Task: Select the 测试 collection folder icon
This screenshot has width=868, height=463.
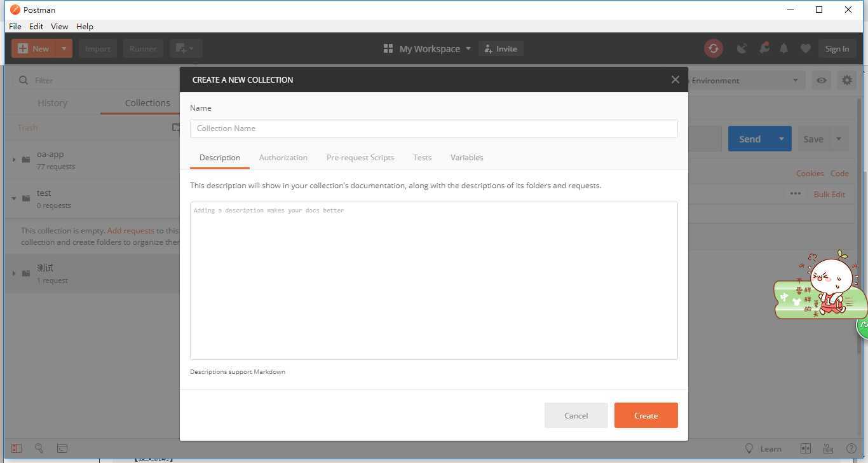Action: pyautogui.click(x=26, y=273)
